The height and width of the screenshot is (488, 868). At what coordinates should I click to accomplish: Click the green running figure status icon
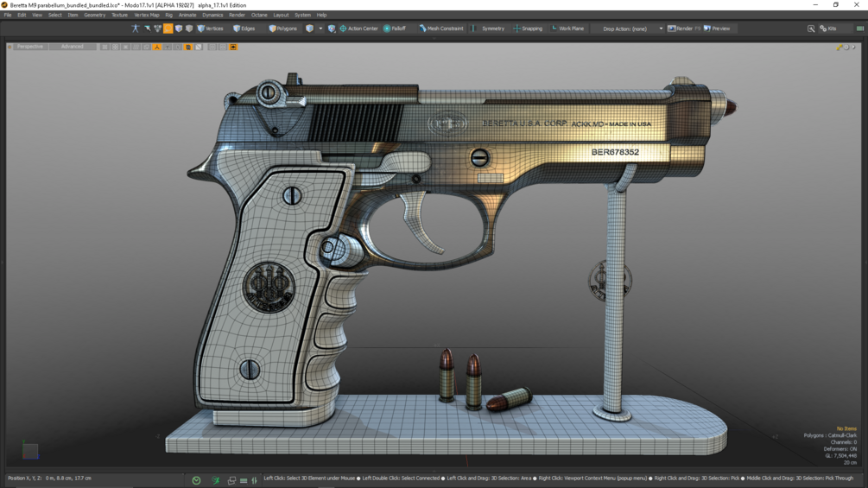point(215,480)
